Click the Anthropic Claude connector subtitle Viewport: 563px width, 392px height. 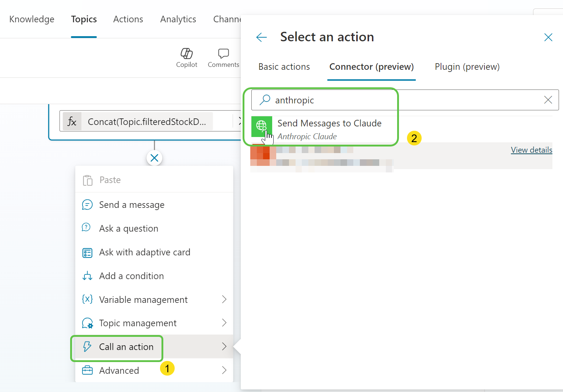[x=307, y=136]
